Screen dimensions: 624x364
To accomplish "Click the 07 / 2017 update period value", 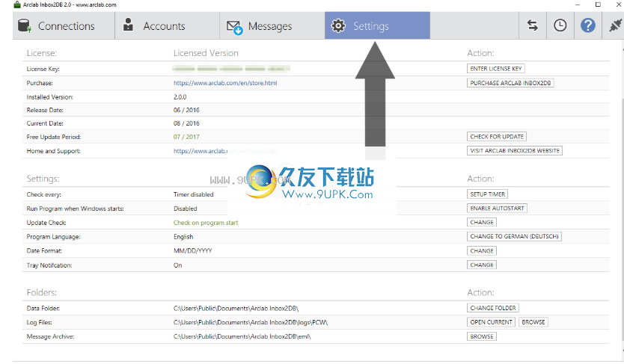I will point(186,137).
